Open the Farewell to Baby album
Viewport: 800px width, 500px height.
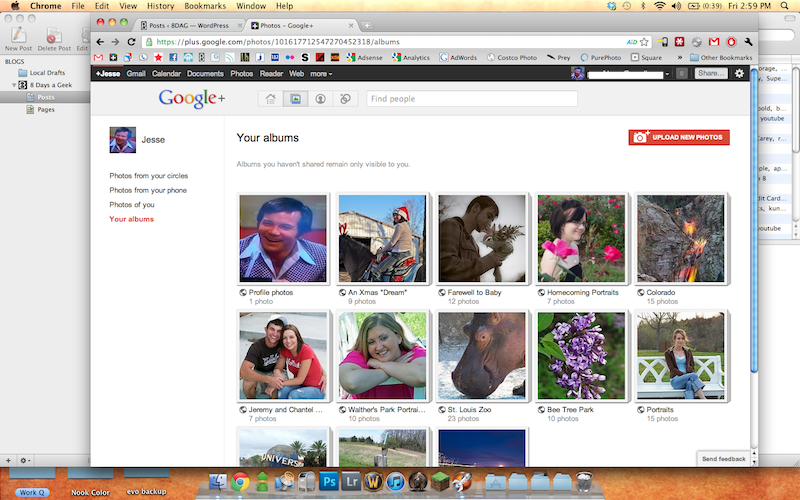[482, 238]
